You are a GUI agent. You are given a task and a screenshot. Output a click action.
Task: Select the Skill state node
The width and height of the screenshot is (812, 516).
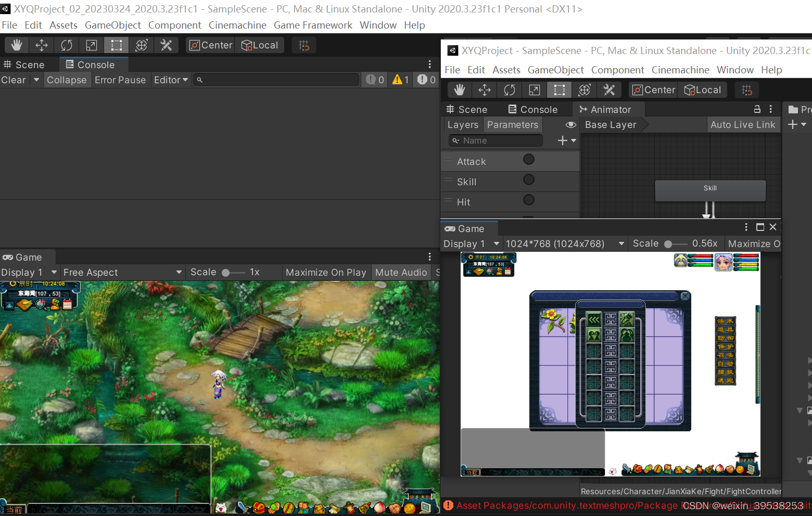[710, 190]
